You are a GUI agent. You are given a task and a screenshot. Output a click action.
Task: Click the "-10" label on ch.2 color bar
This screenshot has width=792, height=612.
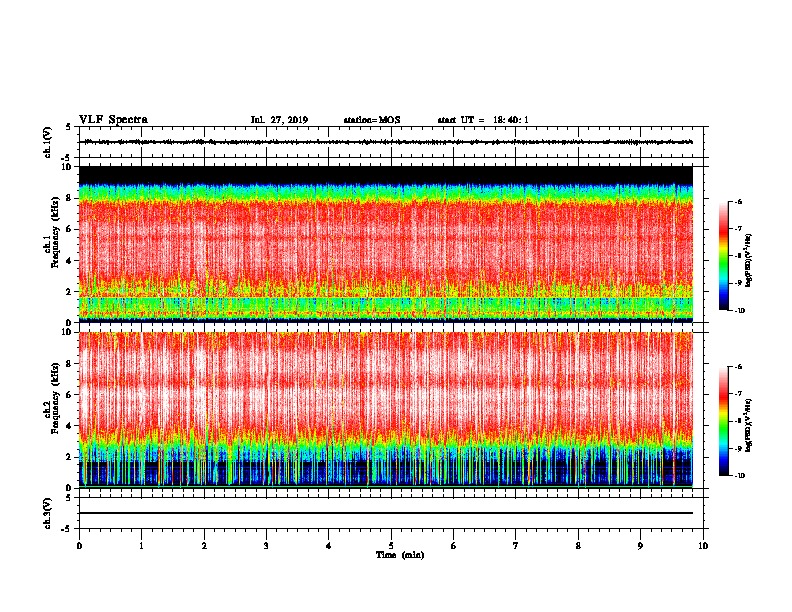[x=740, y=475]
